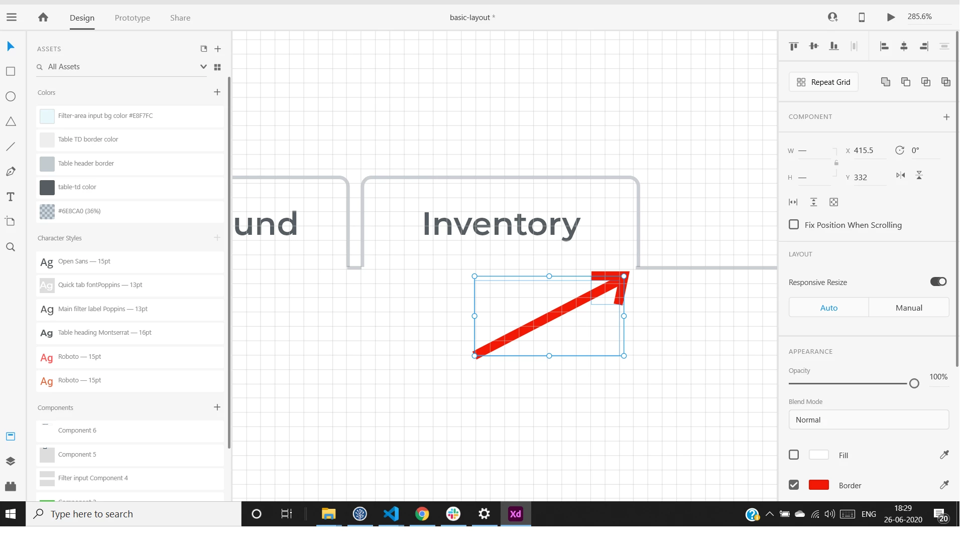Screen dimensions: 964x560
Task: Switch to the Prototype tab
Action: pyautogui.click(x=132, y=18)
